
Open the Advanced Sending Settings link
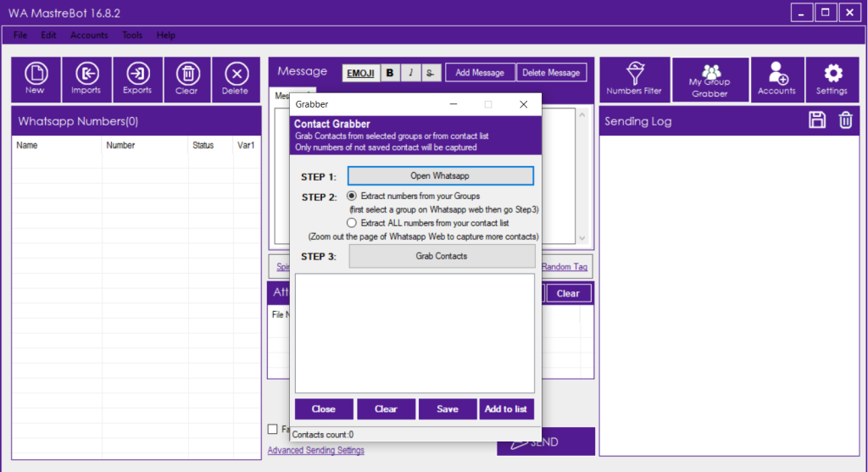click(315, 450)
